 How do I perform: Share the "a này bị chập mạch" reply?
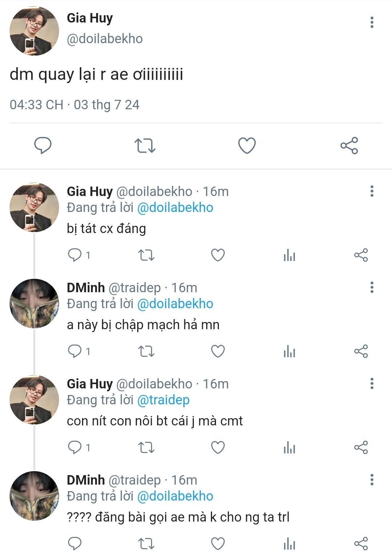[x=361, y=351]
